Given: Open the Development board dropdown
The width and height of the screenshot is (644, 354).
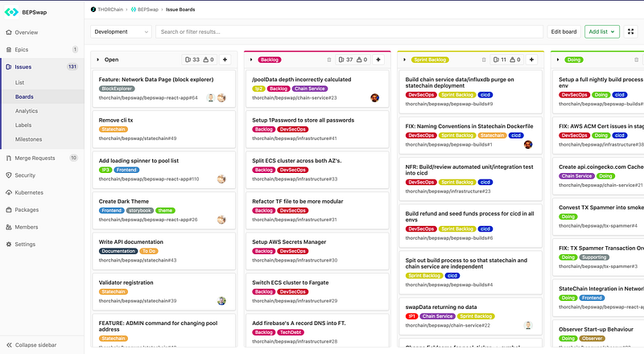Looking at the screenshot, I should coord(122,31).
